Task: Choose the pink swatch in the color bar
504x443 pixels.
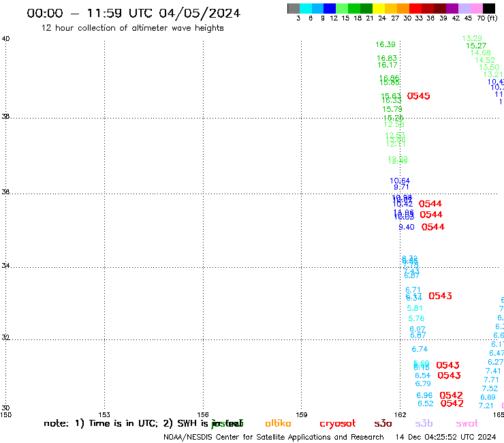Action: tap(476, 8)
